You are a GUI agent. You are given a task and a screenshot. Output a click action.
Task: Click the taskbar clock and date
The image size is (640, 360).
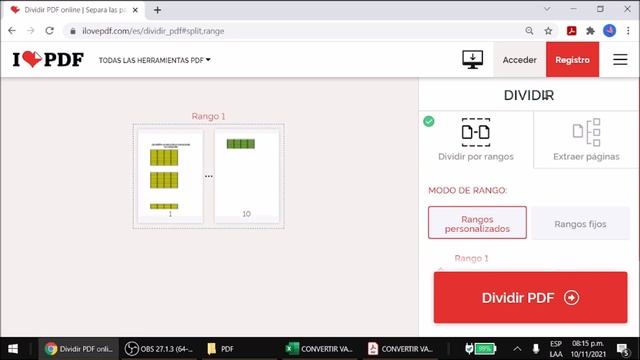(588, 349)
